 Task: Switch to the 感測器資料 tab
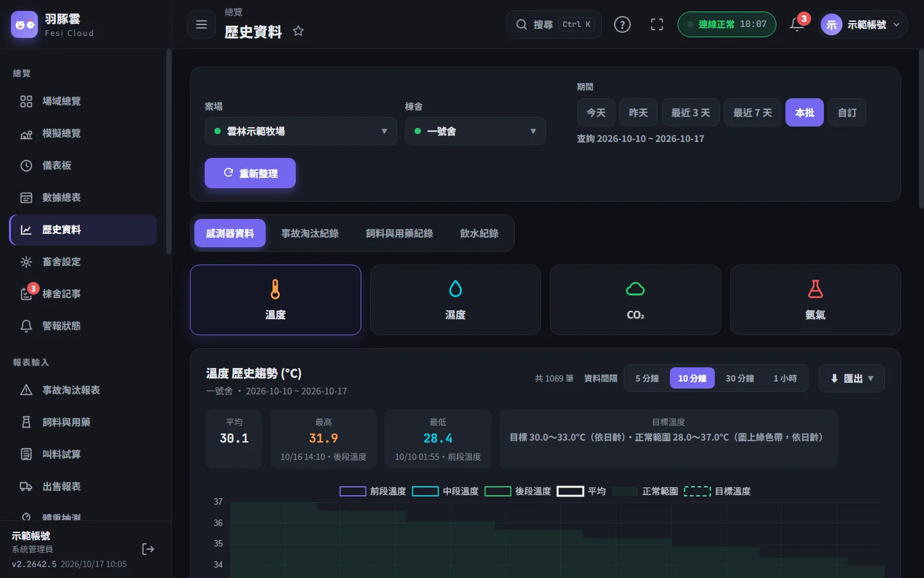tap(230, 234)
